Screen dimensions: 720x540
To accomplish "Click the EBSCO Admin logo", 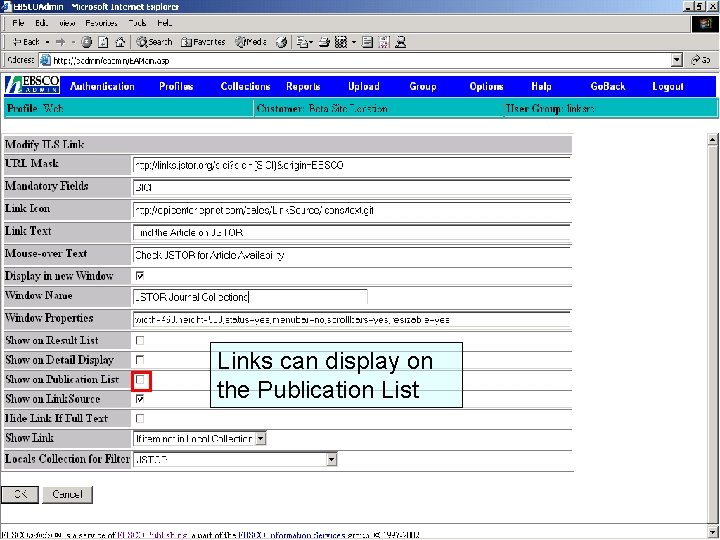I will pyautogui.click(x=32, y=86).
